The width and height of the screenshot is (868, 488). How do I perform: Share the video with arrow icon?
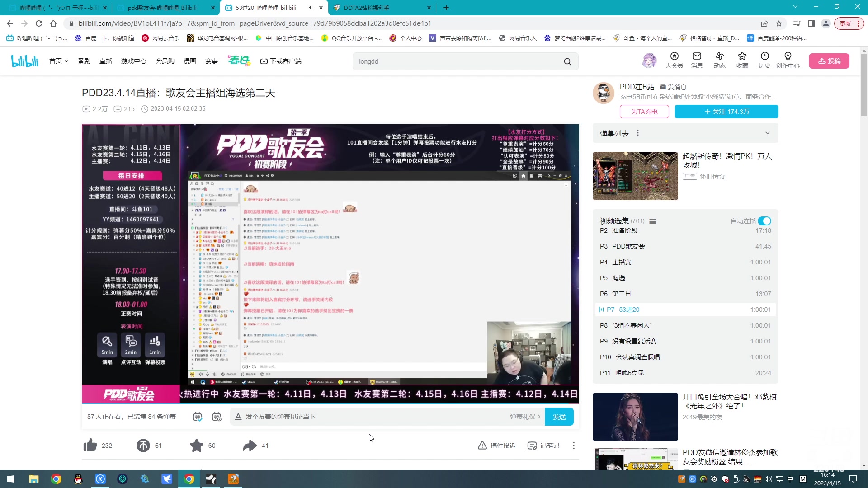(250, 446)
